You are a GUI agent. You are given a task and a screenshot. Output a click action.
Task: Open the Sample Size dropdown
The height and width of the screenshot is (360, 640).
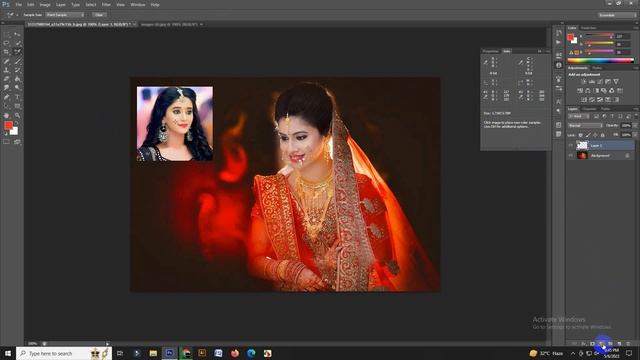(64, 15)
